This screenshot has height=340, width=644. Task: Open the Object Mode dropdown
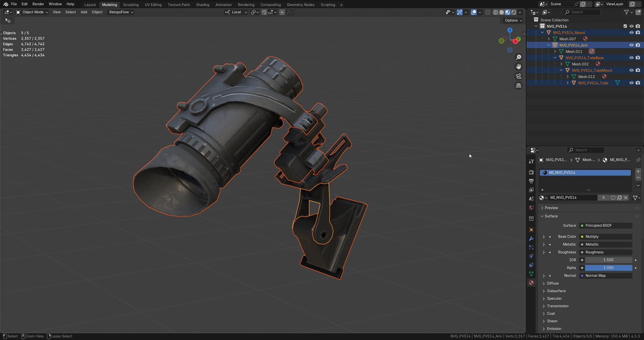tap(32, 12)
